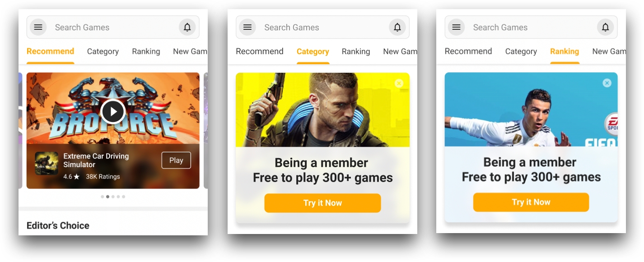Tap notification bell on Ranking screen
This screenshot has width=644, height=262.
coord(606,27)
